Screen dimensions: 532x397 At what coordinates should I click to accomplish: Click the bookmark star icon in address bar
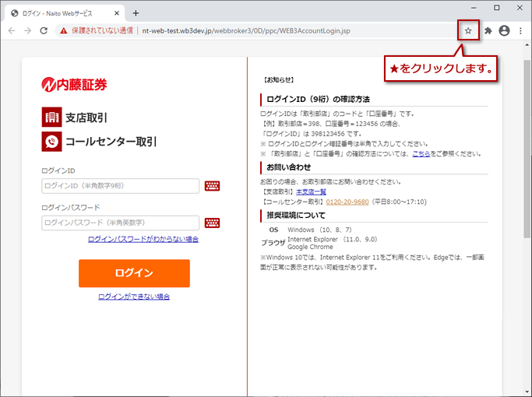pos(468,31)
